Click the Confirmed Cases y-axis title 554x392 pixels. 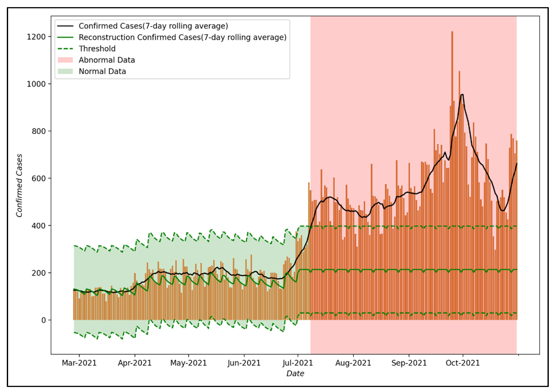19,185
